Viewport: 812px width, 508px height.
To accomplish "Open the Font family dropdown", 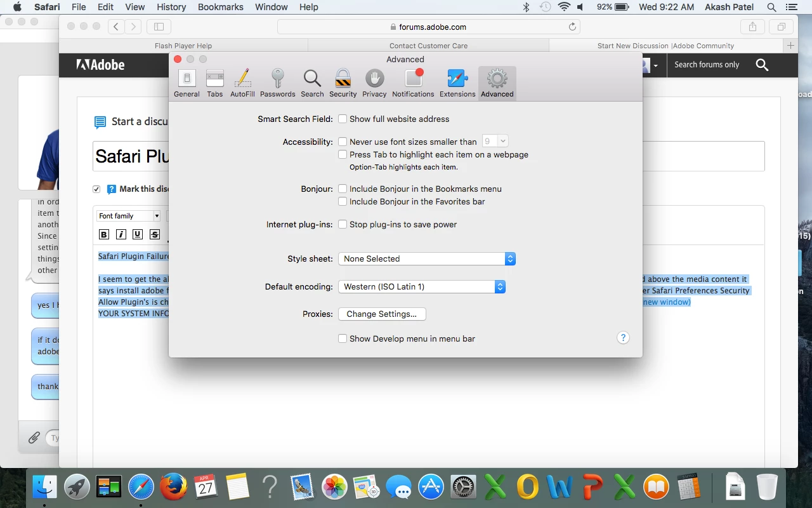I will (x=129, y=216).
